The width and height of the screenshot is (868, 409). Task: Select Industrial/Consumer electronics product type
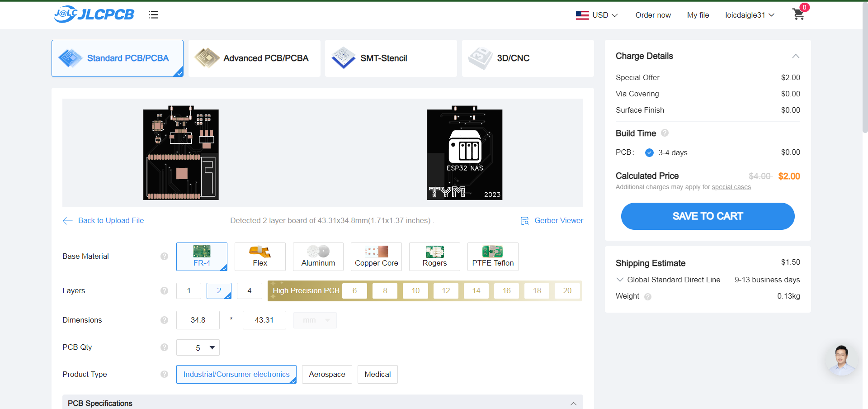coord(236,374)
